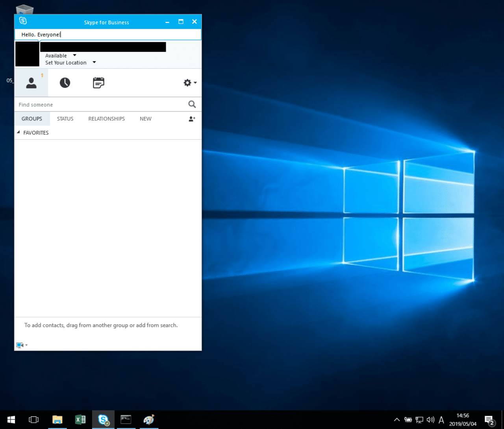The image size is (504, 429).
Task: Click the volume speaker tray icon
Action: (x=431, y=420)
